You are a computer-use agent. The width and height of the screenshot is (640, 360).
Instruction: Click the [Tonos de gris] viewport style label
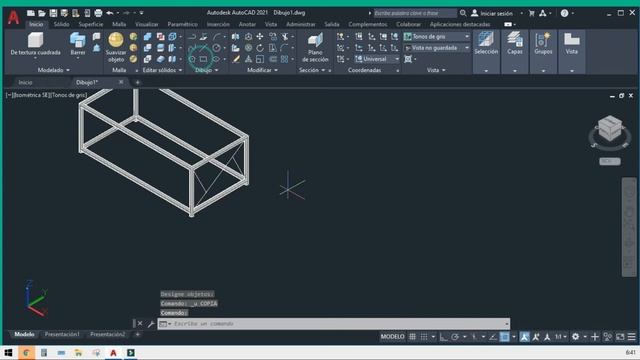pos(68,95)
